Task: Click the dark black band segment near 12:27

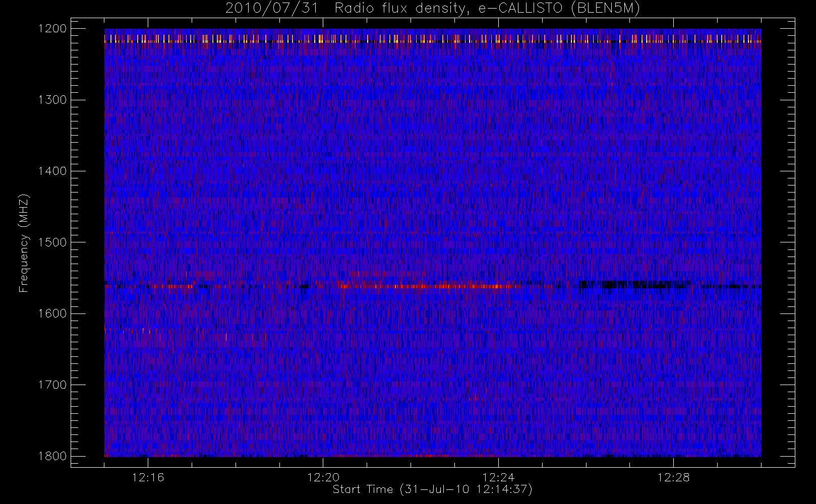Action: (635, 284)
